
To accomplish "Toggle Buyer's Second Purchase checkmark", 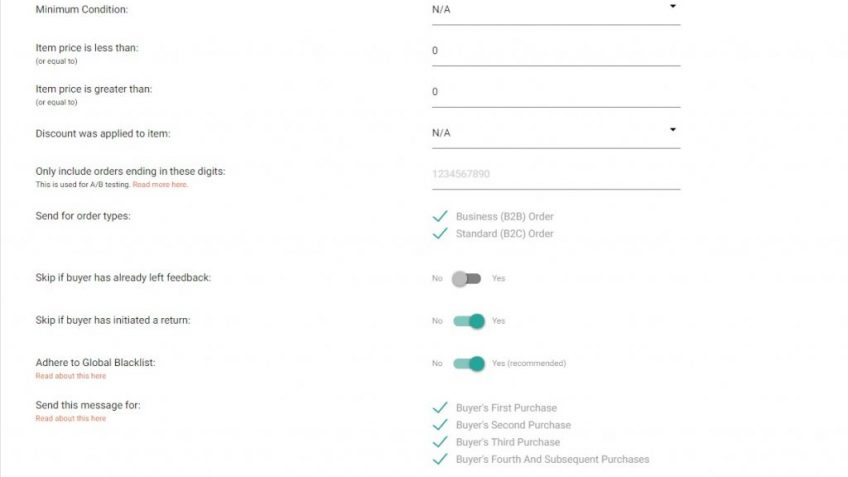I will pyautogui.click(x=440, y=425).
